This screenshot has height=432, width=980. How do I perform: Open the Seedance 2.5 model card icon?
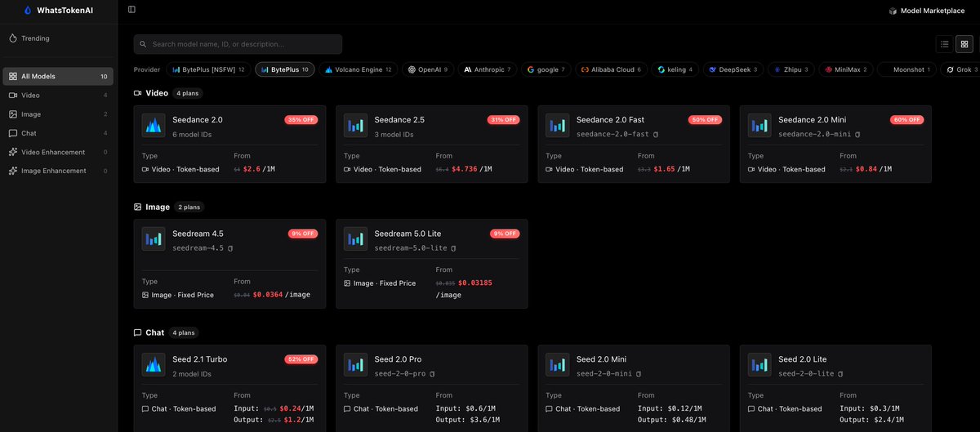click(x=355, y=125)
